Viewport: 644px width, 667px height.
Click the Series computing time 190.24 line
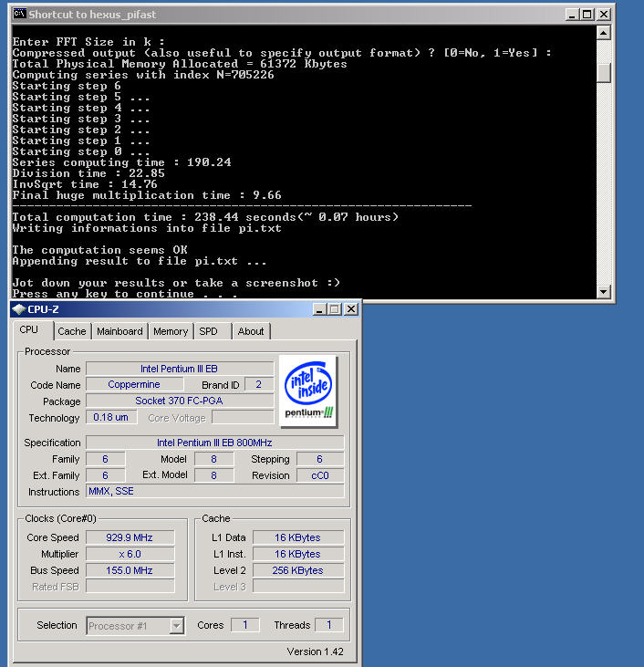pyautogui.click(x=121, y=162)
